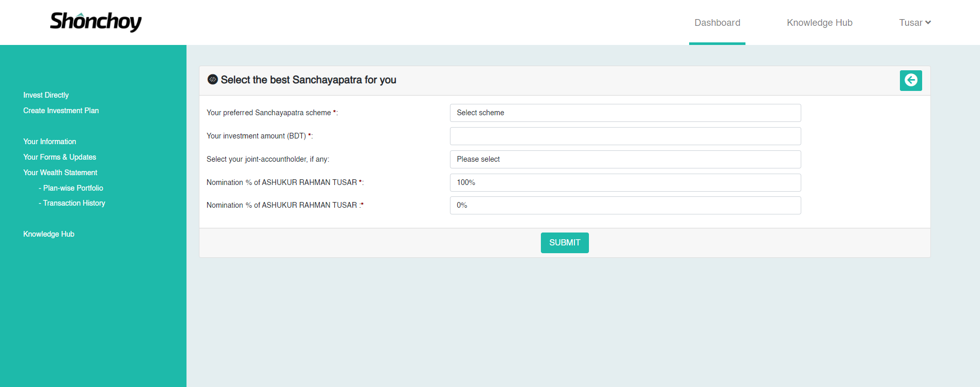Submit the Sanchayapatra form
The width and height of the screenshot is (980, 387).
(x=565, y=243)
